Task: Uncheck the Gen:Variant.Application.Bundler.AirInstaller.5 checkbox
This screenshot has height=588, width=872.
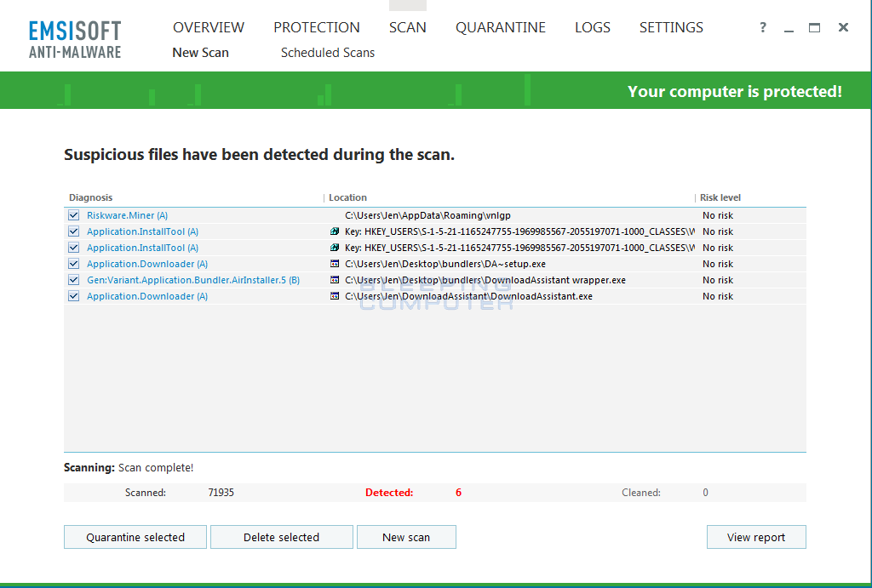Action: click(73, 280)
